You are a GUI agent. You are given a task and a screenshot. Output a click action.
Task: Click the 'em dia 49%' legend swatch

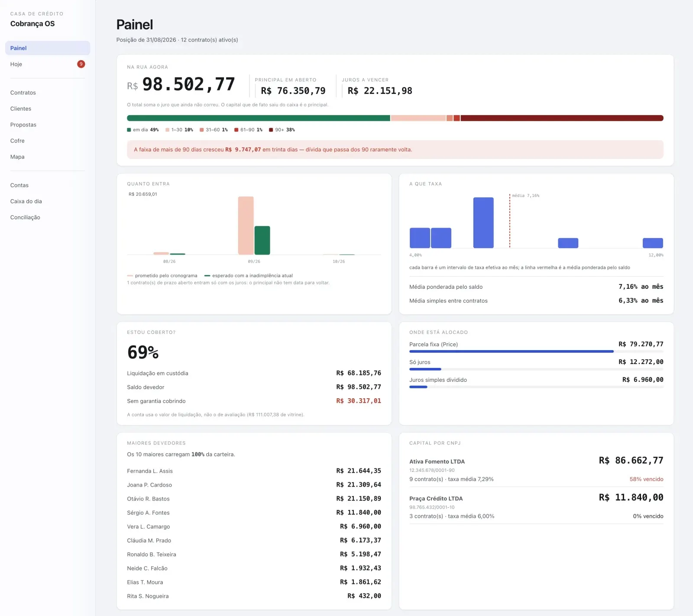(129, 130)
